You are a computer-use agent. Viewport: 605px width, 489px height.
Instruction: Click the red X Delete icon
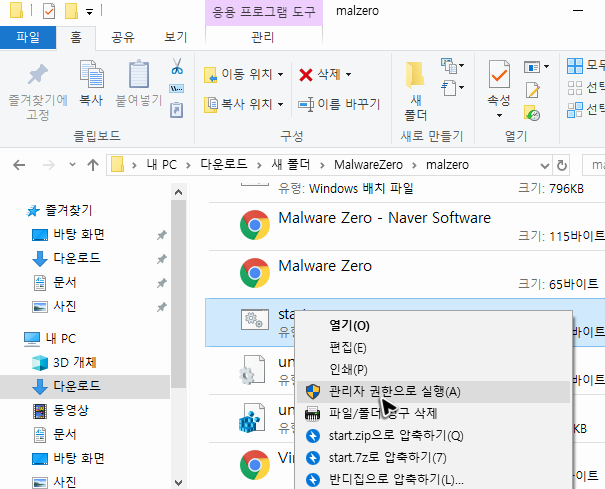[306, 74]
